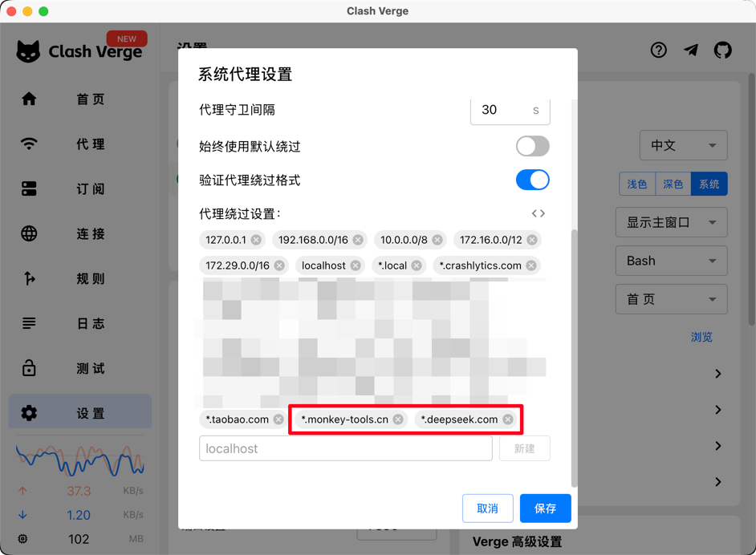Click the settings page scrollbar at right
The image size is (756, 555).
(x=752, y=200)
